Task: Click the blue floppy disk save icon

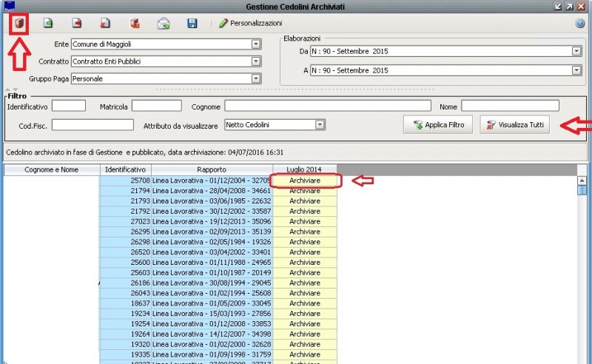Action: click(x=192, y=24)
